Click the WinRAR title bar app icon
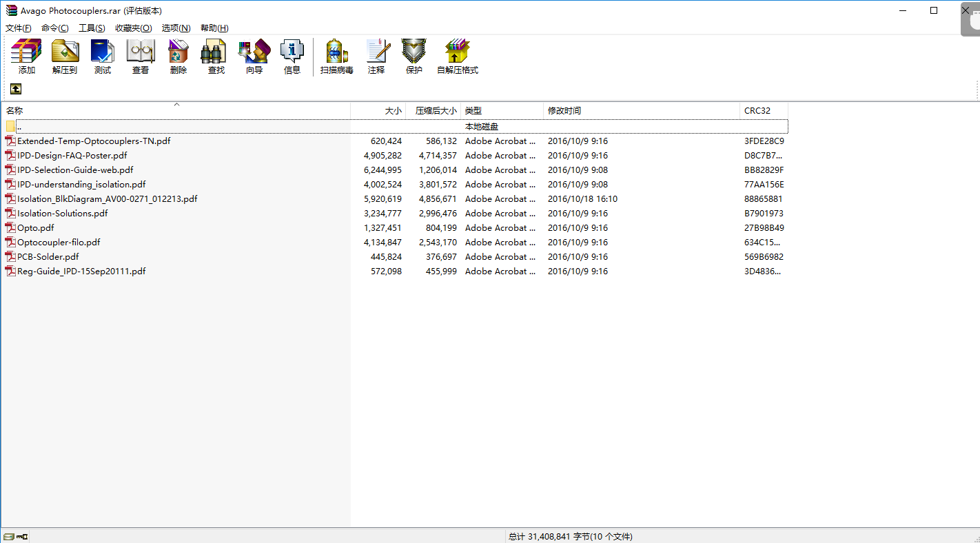The width and height of the screenshot is (980, 543). pos(11,10)
